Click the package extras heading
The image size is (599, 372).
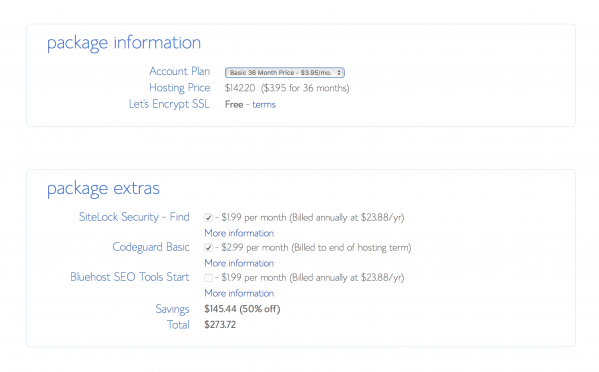pyautogui.click(x=103, y=188)
